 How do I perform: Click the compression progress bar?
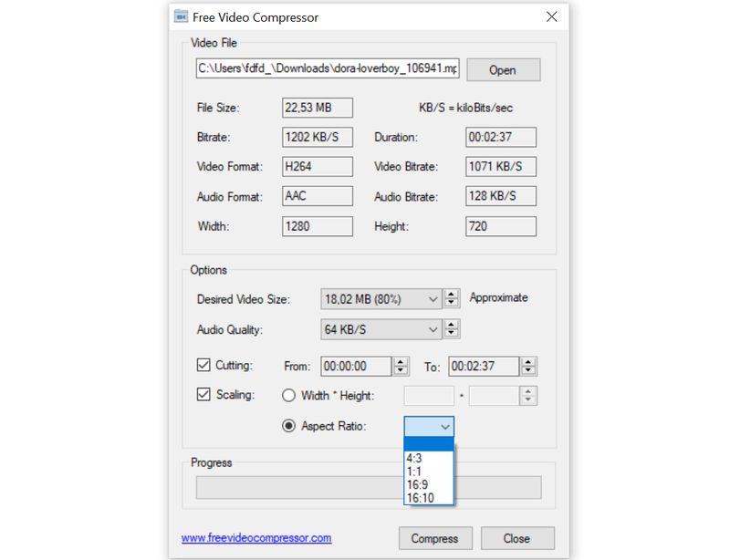point(369,487)
